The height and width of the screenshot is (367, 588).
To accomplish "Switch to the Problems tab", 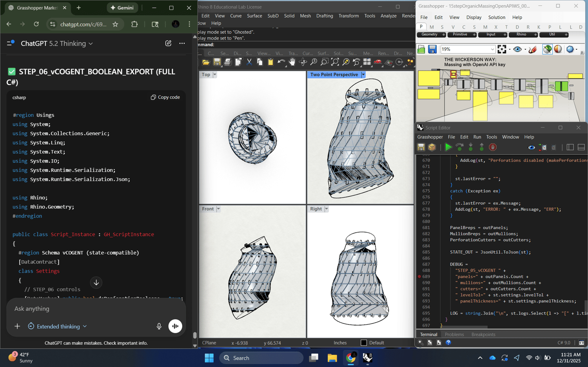I will coord(454,334).
